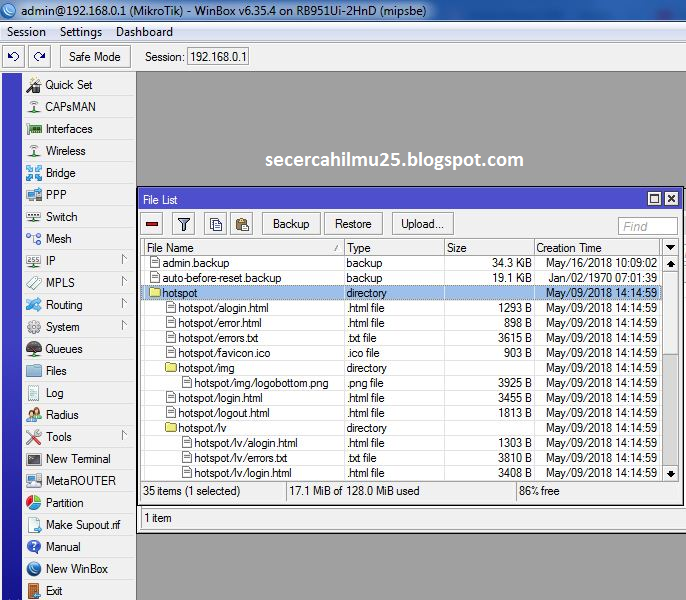
Task: Click red minus Remove button in File List
Action: point(152,224)
